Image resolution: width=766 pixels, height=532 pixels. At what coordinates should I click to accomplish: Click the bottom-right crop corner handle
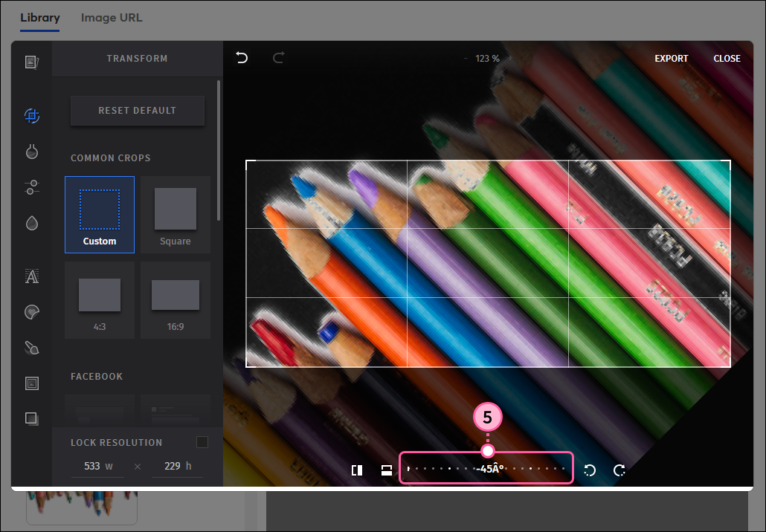click(730, 366)
